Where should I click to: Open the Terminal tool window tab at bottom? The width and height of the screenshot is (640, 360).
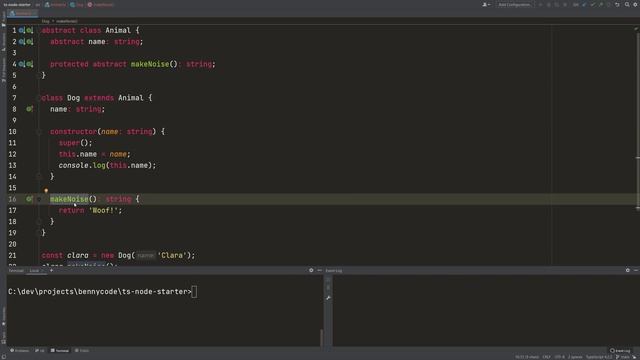point(60,350)
